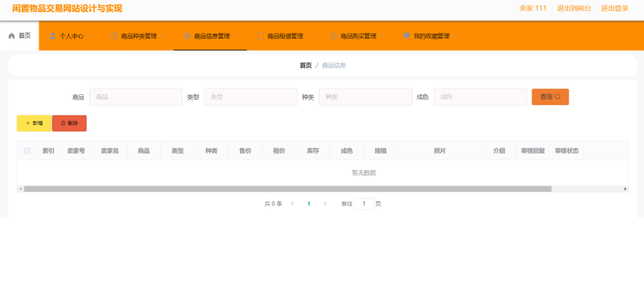Image resolution: width=644 pixels, height=288 pixels.
Task: Open the 商品信息管理 menu
Action: [x=210, y=36]
